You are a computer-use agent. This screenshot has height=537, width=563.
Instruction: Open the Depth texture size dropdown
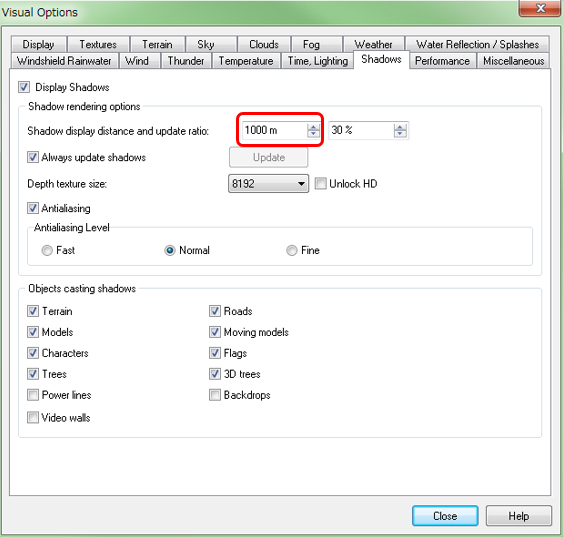[268, 184]
